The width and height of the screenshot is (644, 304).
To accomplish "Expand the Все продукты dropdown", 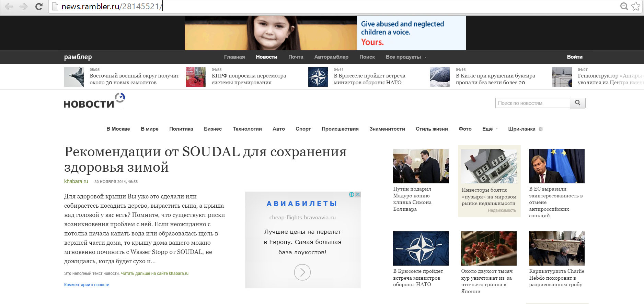I will pos(406,57).
